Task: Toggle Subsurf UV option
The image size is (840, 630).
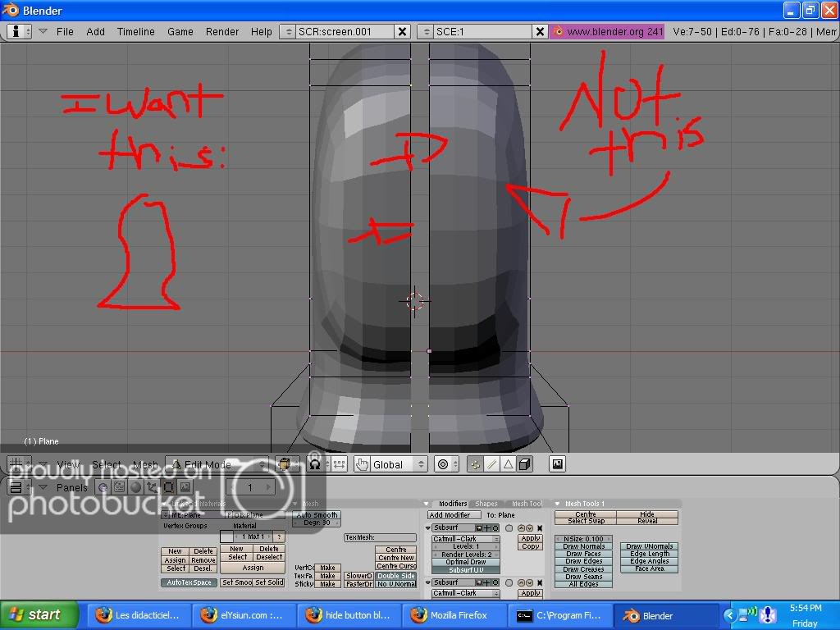Action: pos(466,570)
